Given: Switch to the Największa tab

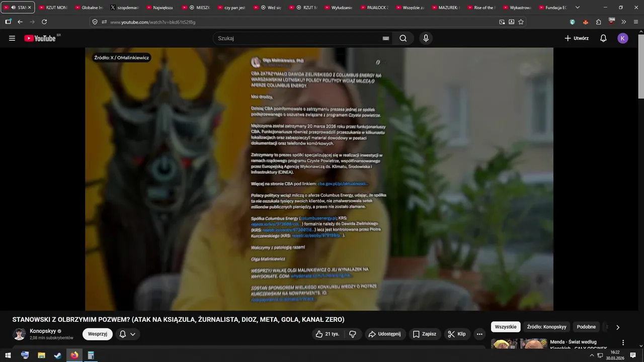Looking at the screenshot, I should 160,8.
